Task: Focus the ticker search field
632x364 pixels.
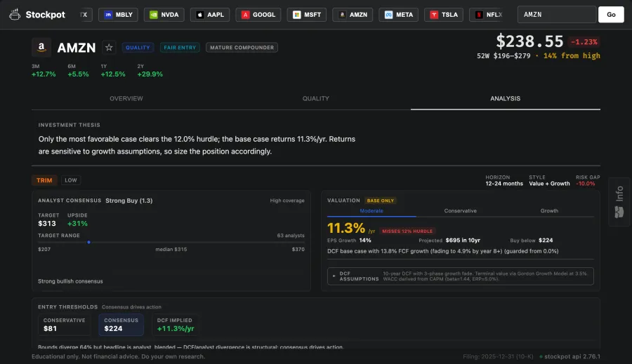Action: [557, 15]
